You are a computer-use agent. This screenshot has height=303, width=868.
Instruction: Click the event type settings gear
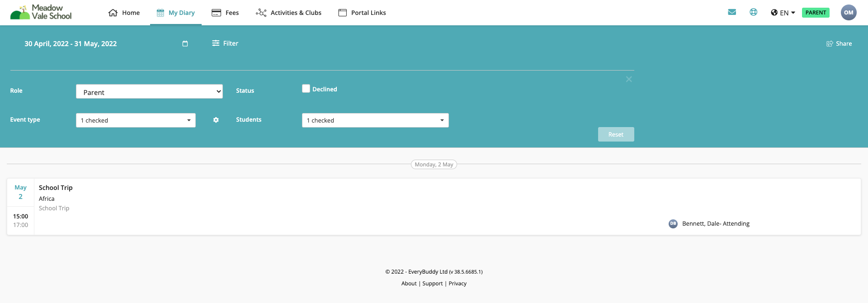click(x=216, y=120)
